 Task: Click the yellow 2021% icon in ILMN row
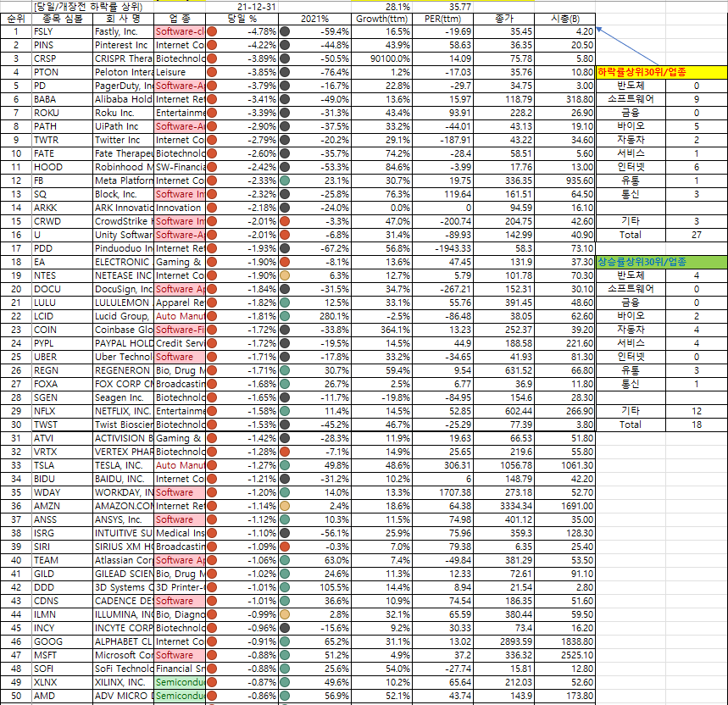pyautogui.click(x=285, y=614)
